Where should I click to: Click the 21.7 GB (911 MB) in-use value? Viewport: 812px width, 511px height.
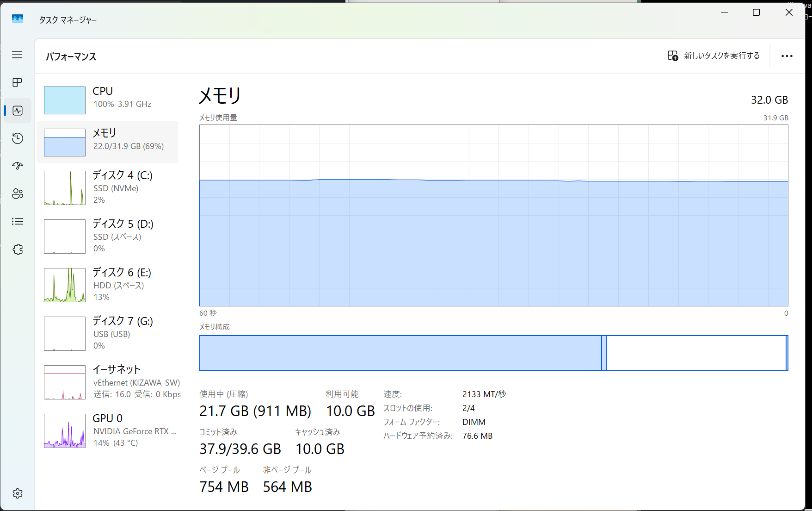point(255,411)
